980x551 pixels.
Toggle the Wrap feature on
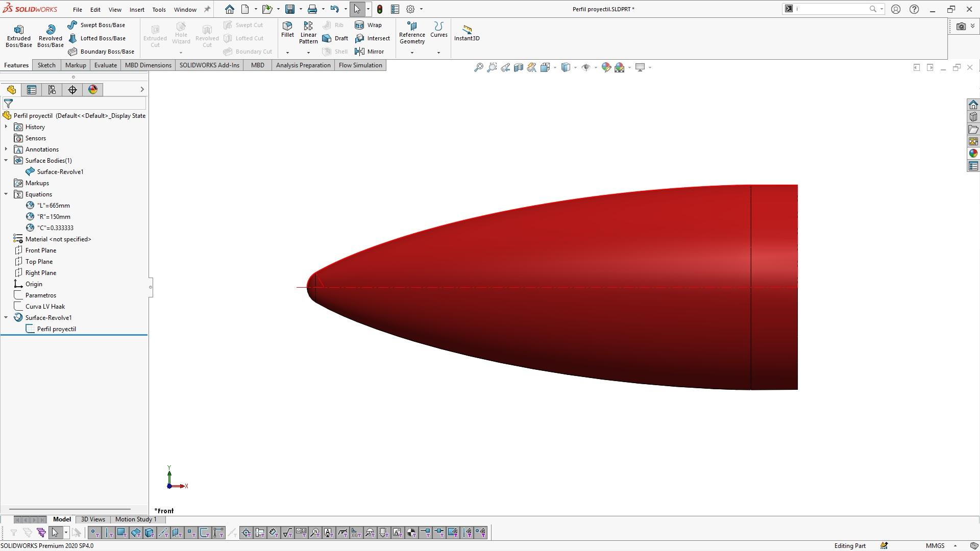[370, 25]
